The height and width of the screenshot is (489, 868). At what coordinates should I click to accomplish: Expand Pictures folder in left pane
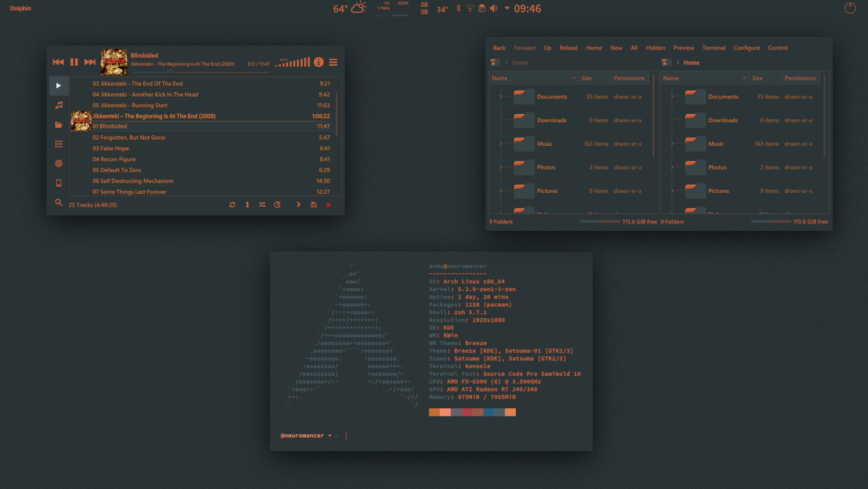click(x=500, y=191)
